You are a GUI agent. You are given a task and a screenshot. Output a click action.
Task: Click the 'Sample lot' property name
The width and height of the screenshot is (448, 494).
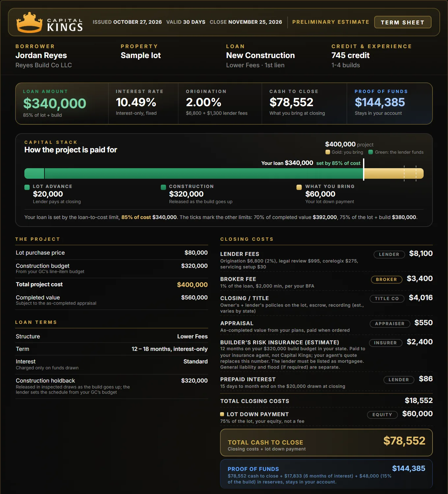click(141, 55)
